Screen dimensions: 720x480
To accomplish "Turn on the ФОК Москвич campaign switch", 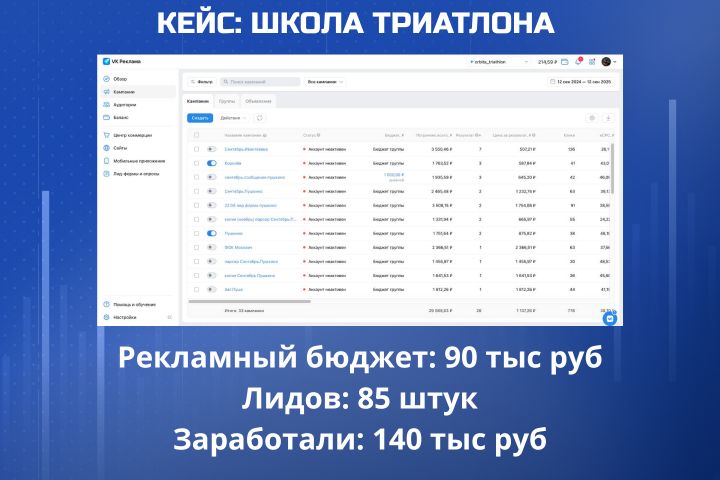I will pyautogui.click(x=212, y=248).
